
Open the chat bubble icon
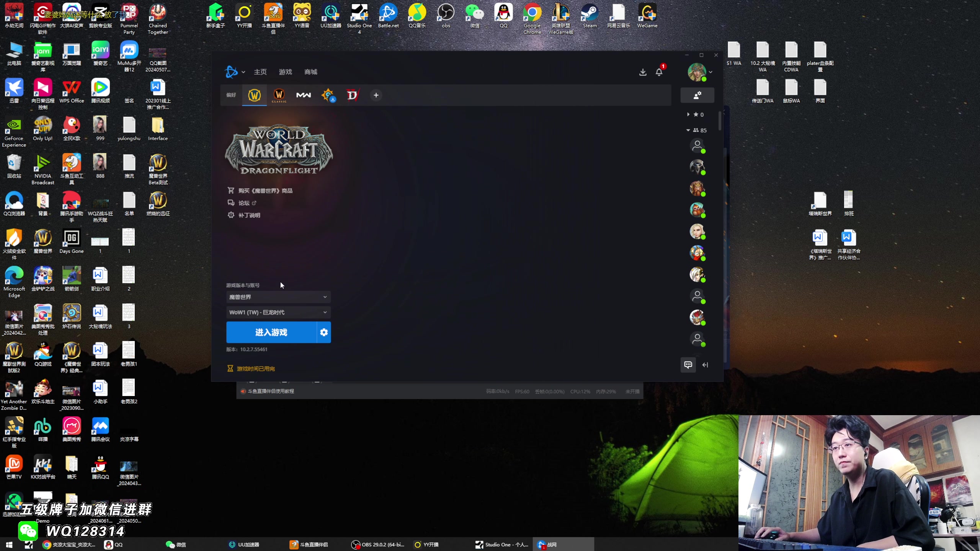[x=688, y=365]
